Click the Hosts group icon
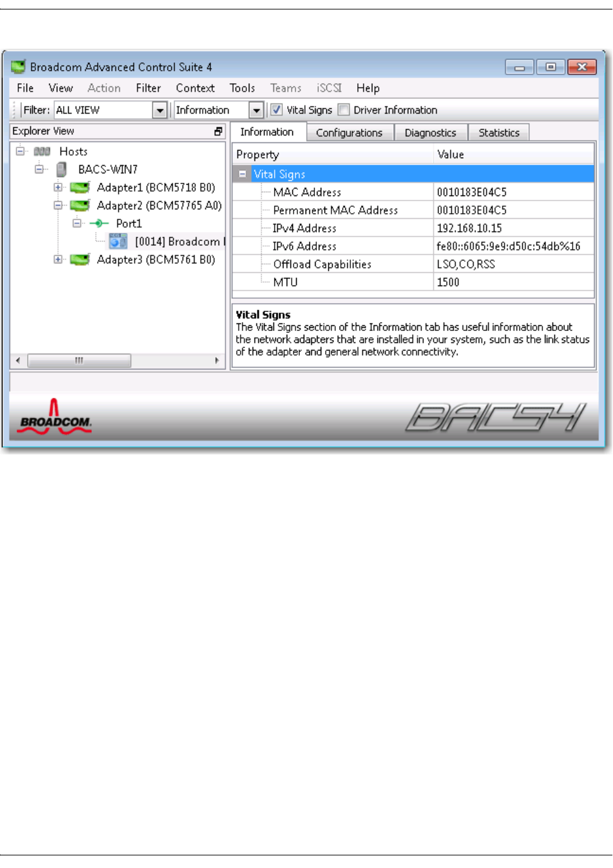 (42, 151)
